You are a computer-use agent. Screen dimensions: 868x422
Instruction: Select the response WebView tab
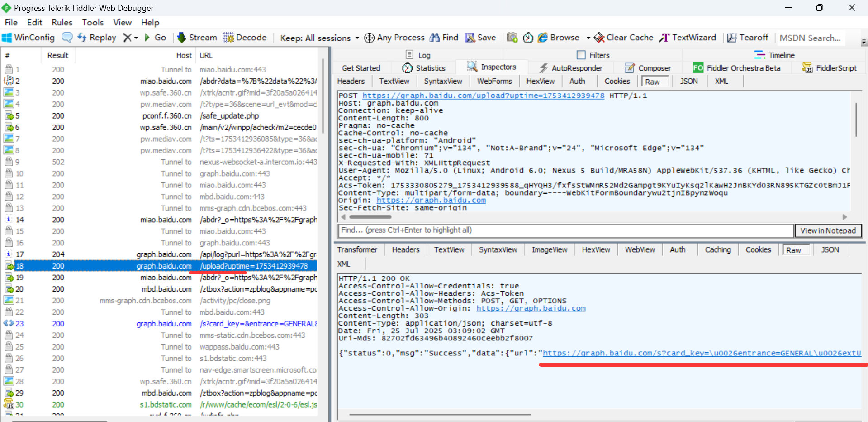coord(640,249)
